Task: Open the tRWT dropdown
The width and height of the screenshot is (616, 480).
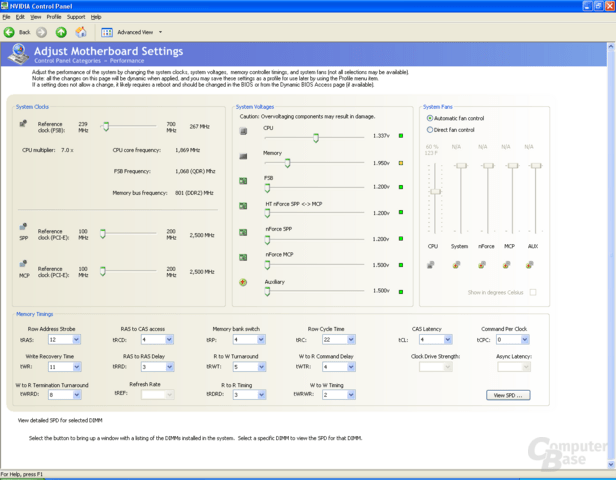Action: click(x=261, y=367)
